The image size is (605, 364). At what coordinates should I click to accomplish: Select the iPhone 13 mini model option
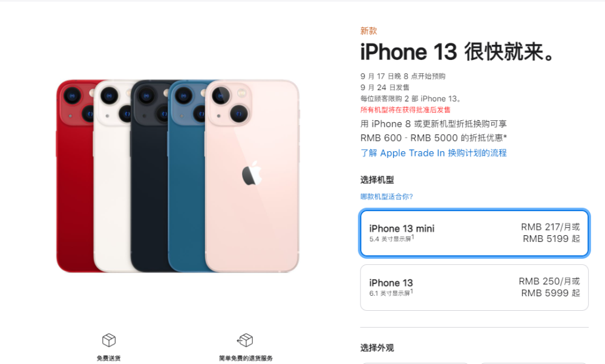(x=474, y=233)
